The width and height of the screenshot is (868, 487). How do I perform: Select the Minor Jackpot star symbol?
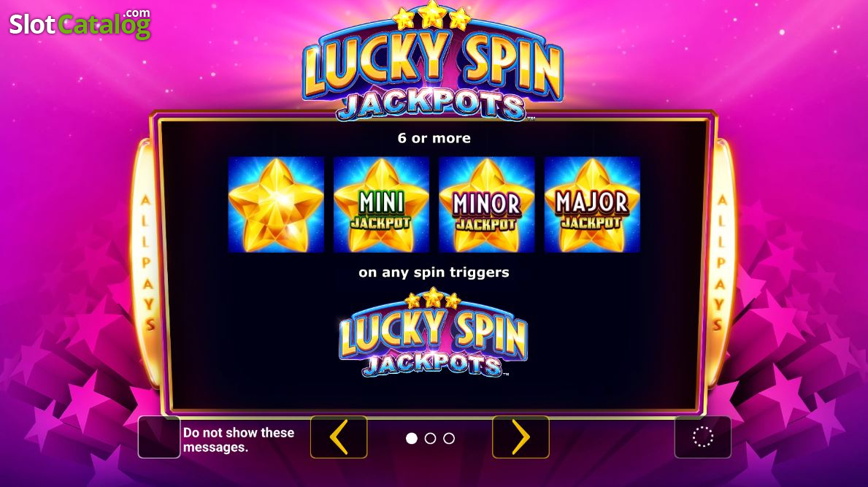coord(487,204)
